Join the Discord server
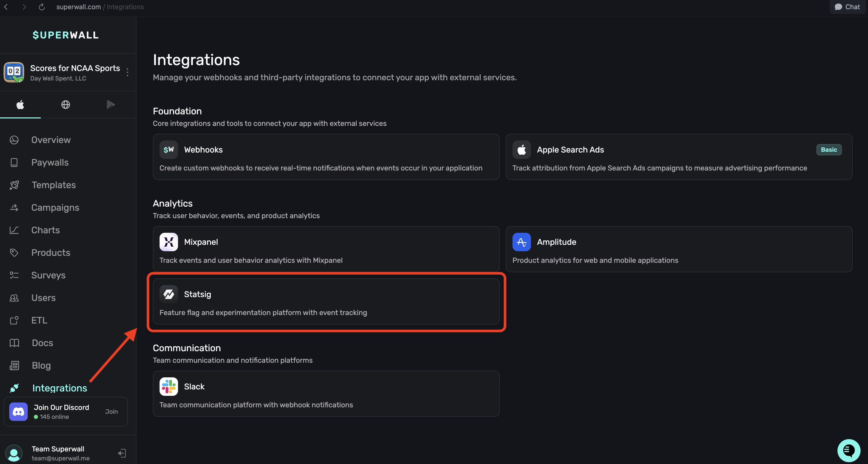 [x=111, y=411]
